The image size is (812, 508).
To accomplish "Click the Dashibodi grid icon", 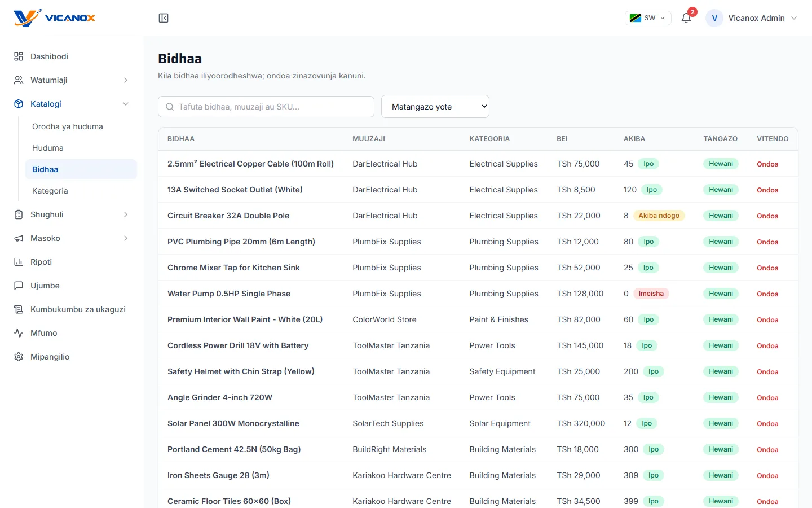I will click(19, 56).
